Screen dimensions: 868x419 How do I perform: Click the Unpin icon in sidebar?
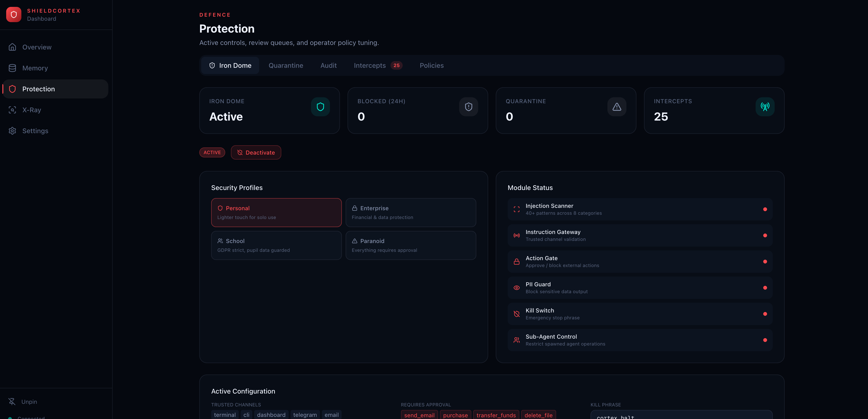12,401
